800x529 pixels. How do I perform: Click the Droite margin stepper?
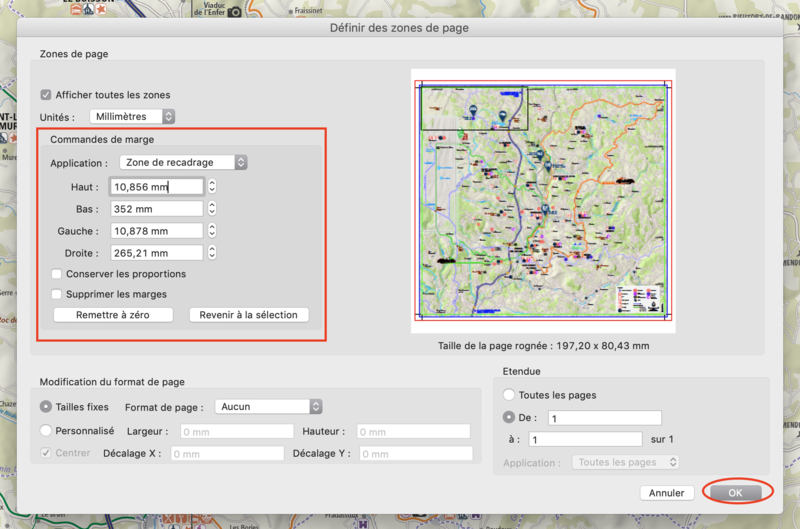pos(212,253)
